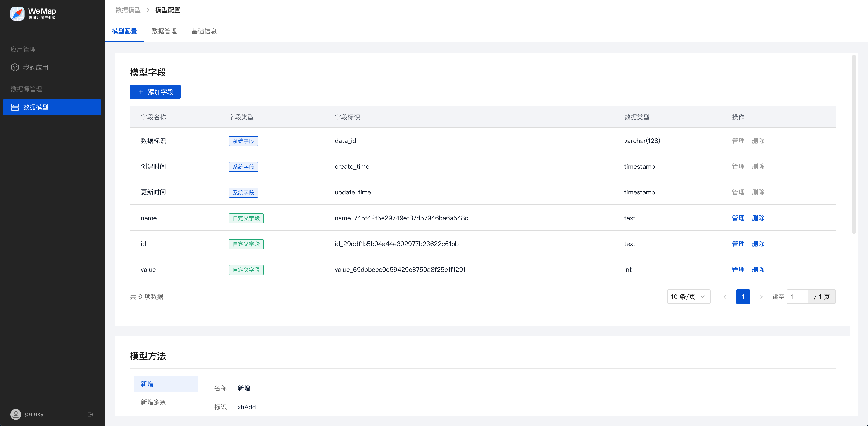The image size is (868, 426).
Task: Click 管理 for the name field
Action: pyautogui.click(x=738, y=218)
